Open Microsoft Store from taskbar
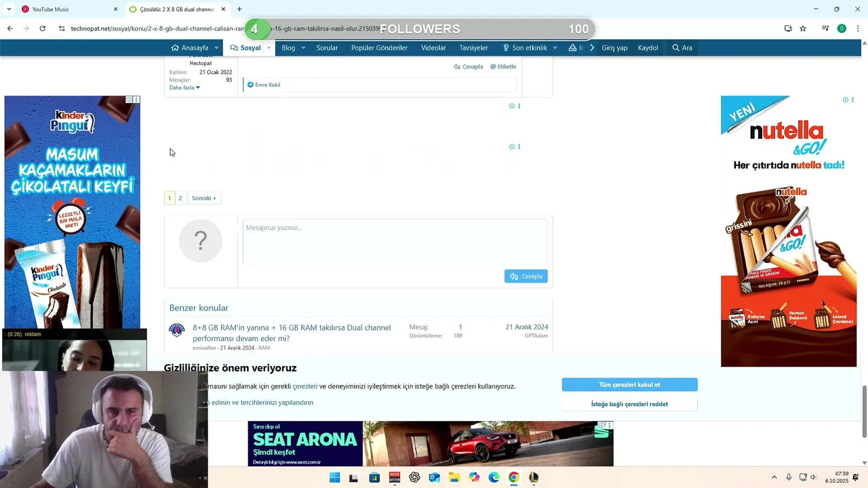The height and width of the screenshot is (488, 868). point(374,477)
